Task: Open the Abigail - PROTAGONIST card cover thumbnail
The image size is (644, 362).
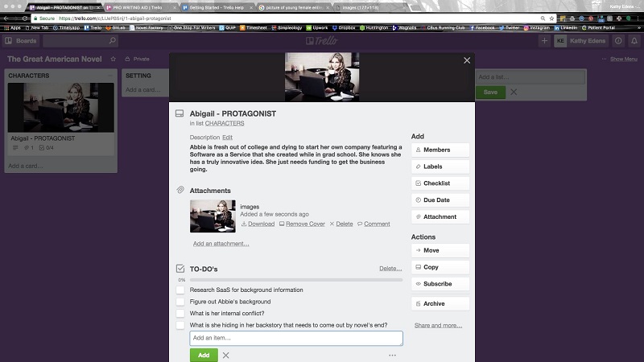Action: (x=61, y=108)
